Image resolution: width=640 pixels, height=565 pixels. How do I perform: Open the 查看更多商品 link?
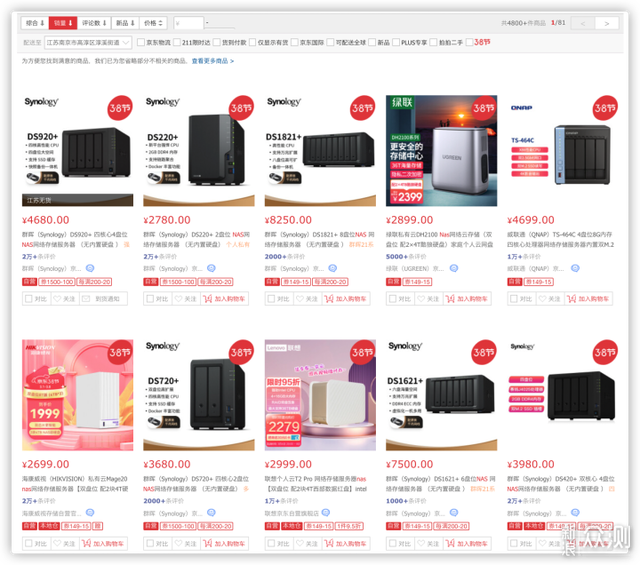point(213,61)
